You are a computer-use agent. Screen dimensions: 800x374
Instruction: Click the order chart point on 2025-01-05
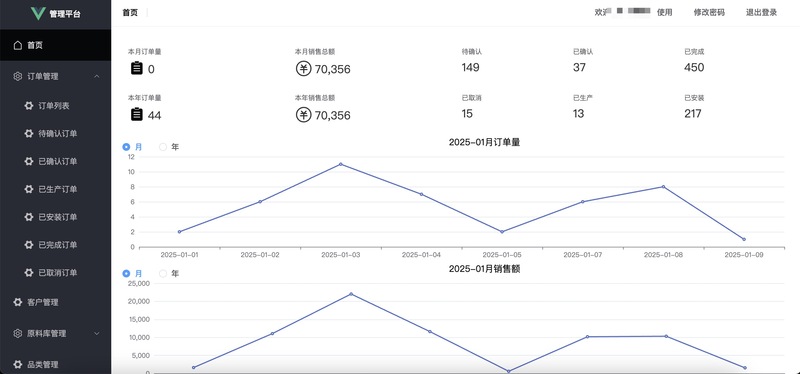(x=502, y=232)
